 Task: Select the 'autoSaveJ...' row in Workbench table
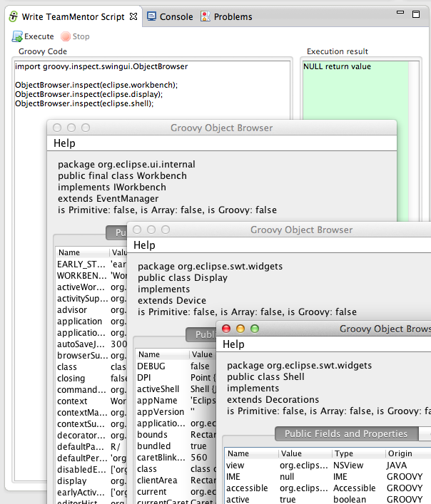click(80, 344)
